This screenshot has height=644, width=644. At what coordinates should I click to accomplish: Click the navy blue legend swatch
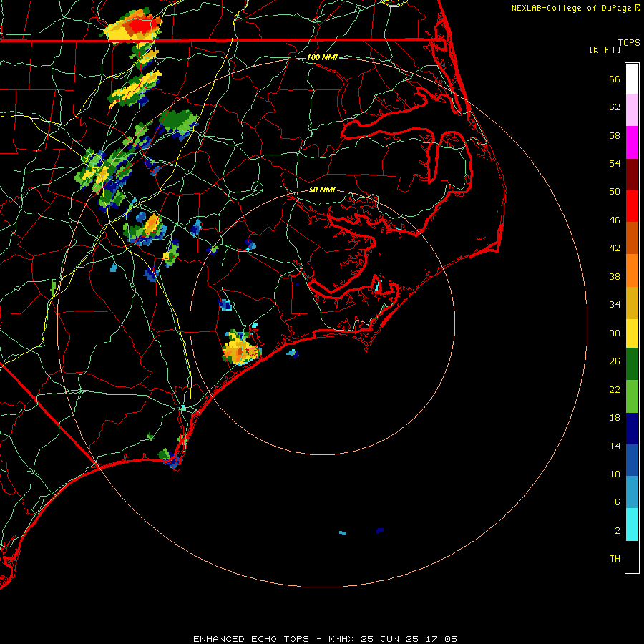632,429
